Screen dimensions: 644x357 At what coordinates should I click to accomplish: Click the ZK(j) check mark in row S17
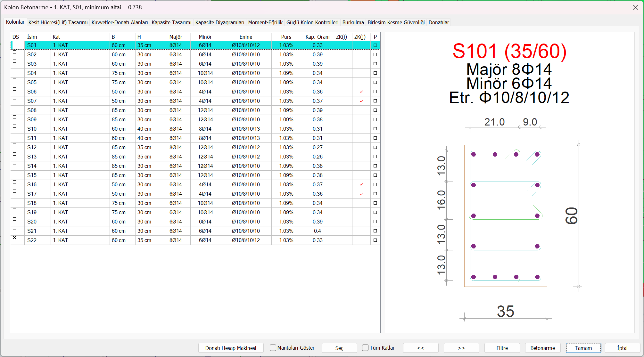tap(361, 194)
